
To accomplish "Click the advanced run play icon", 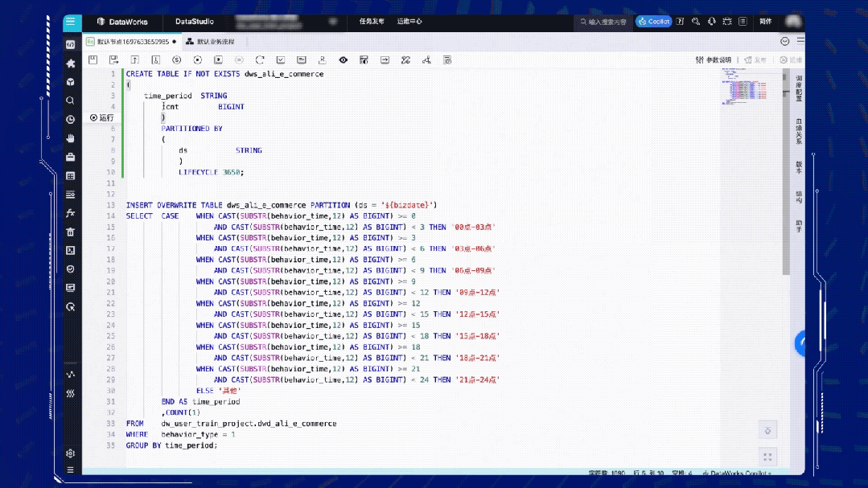I will tap(218, 59).
